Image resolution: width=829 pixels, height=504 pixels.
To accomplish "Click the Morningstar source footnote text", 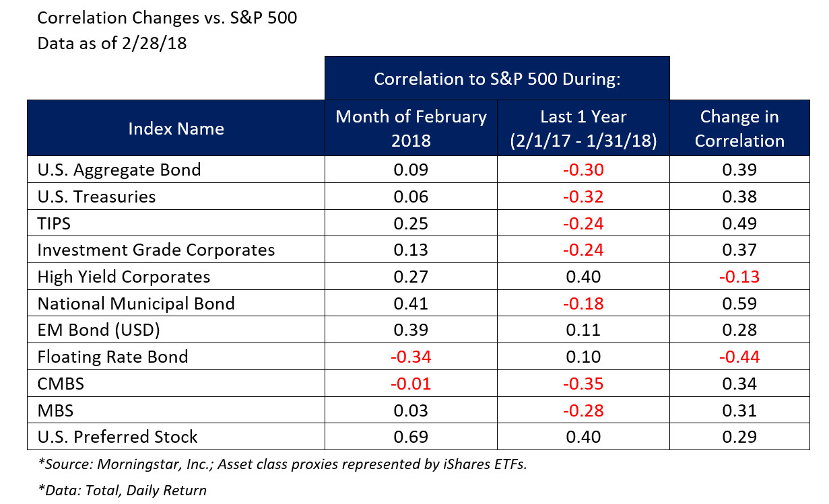I will 282,464.
